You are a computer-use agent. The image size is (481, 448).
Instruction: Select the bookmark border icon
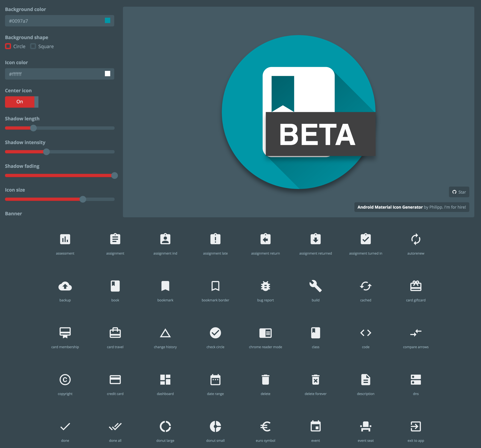[x=215, y=286]
